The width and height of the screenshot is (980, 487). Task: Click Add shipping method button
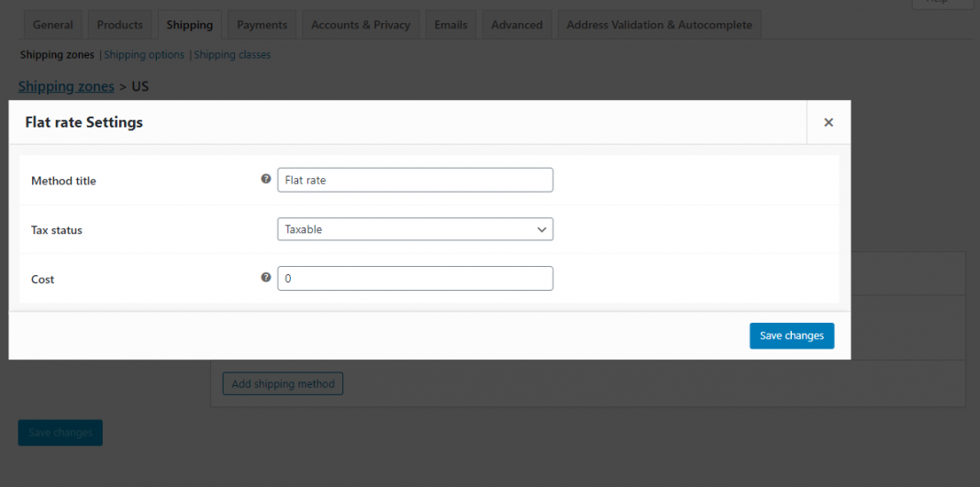click(283, 383)
